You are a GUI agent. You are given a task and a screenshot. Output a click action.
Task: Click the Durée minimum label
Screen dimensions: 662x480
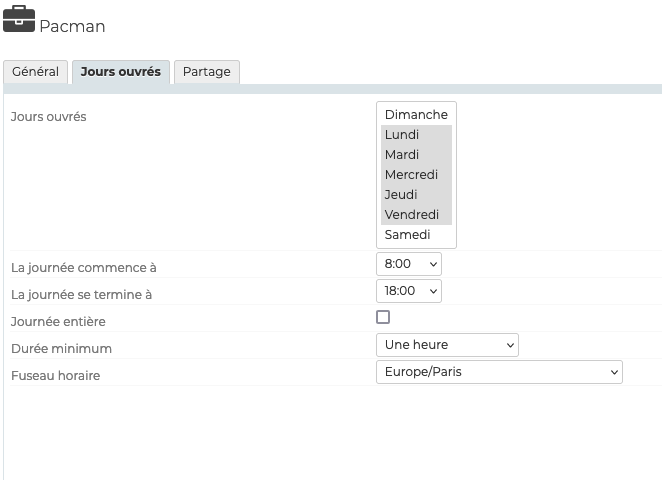coord(61,349)
